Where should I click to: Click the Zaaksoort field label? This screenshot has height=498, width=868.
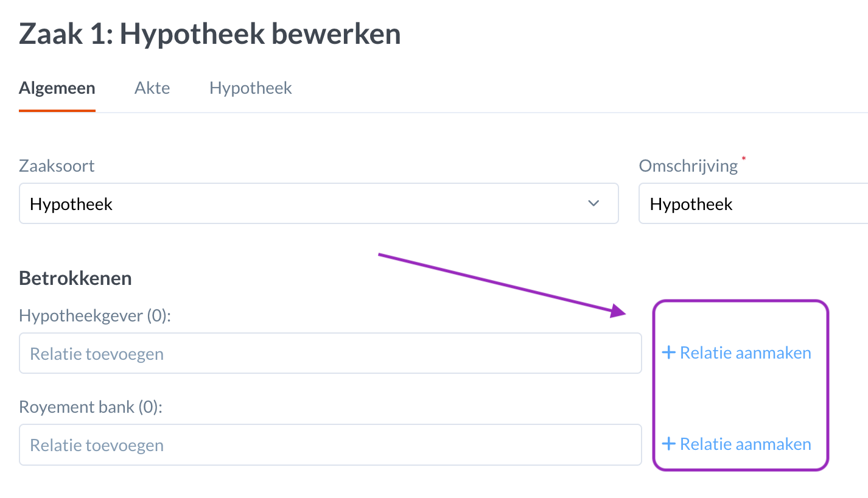[x=57, y=166]
